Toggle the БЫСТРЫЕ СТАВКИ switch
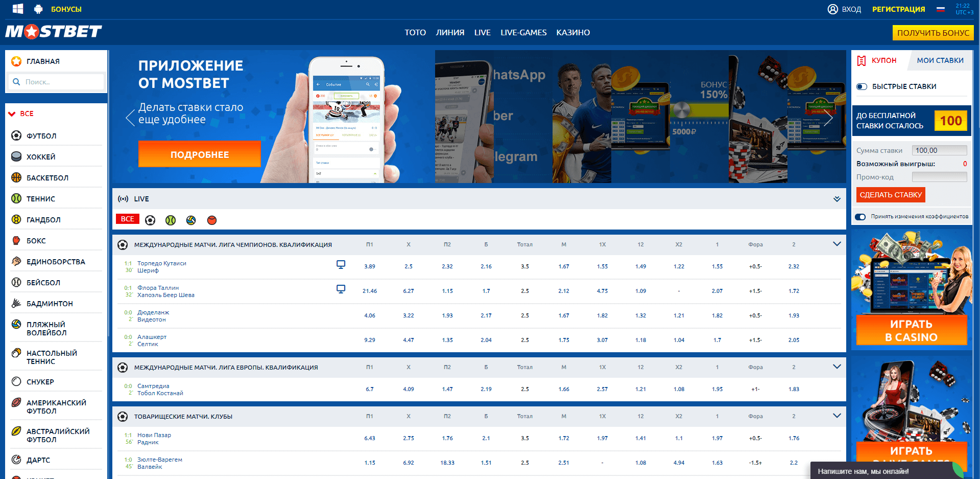 [862, 86]
